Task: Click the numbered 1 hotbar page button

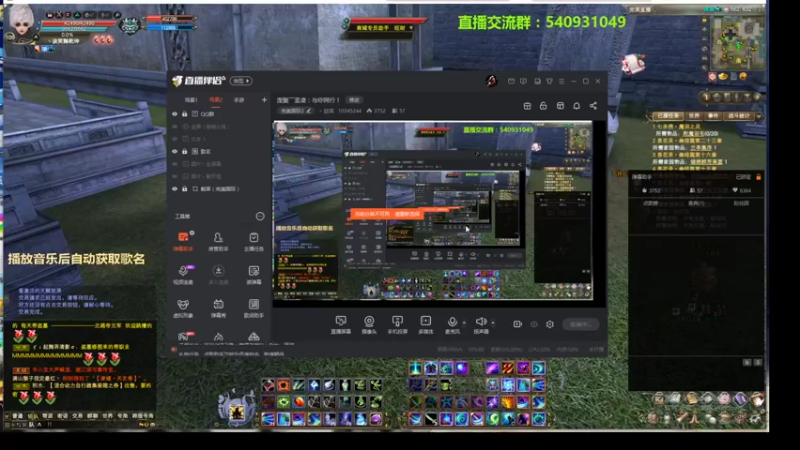Action: (x=707, y=97)
